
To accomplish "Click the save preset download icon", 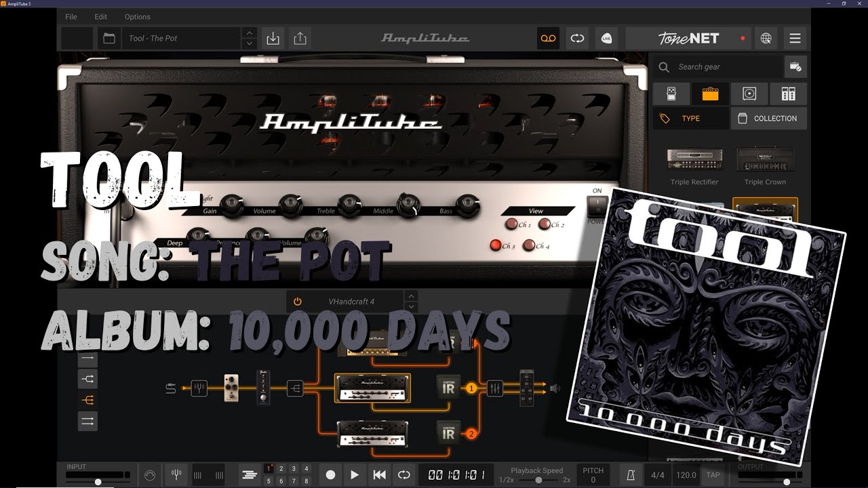I will (x=273, y=39).
